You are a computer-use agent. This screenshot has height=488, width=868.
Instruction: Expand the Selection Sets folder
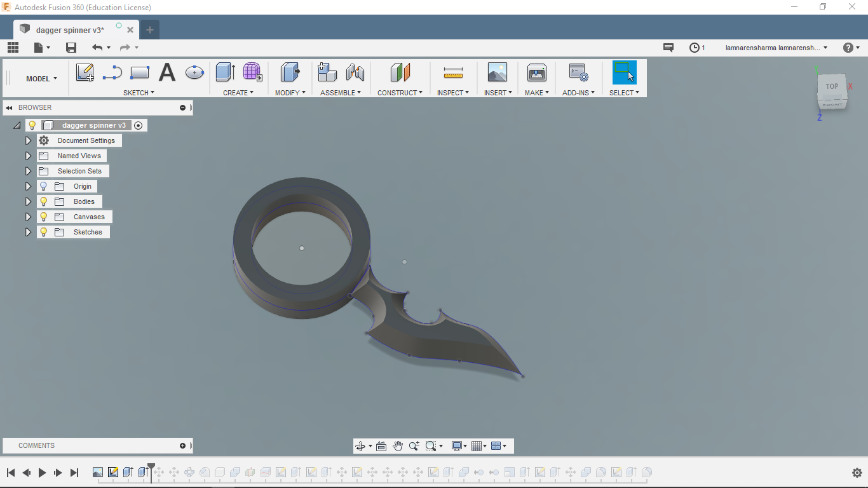coord(28,171)
